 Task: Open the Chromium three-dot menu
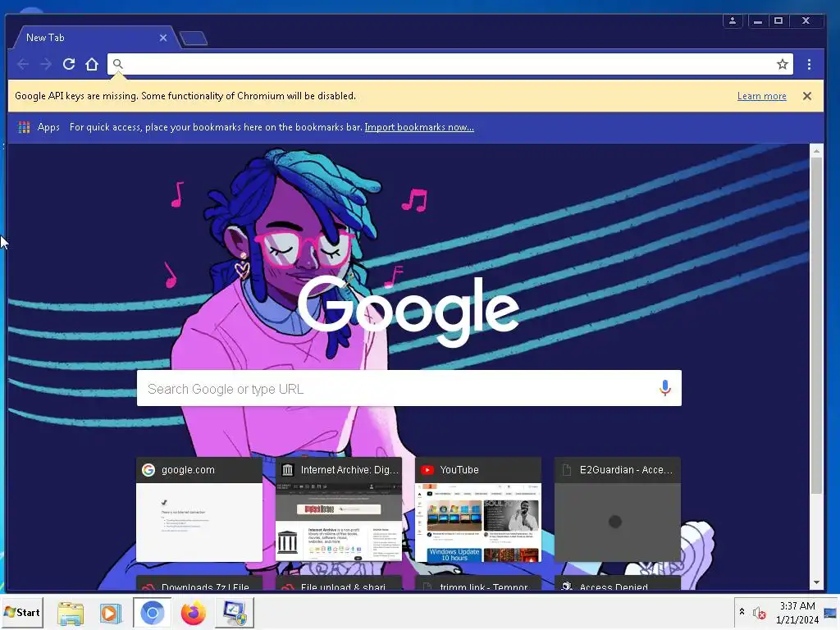point(809,64)
